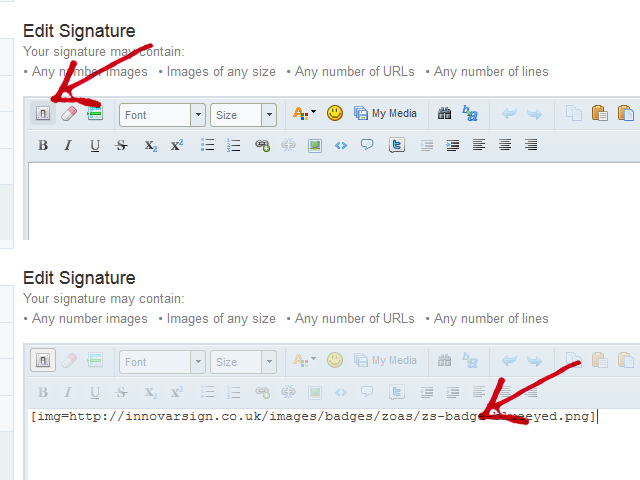Click the insert image icon in top editor
The width and height of the screenshot is (640, 480).
[315, 145]
